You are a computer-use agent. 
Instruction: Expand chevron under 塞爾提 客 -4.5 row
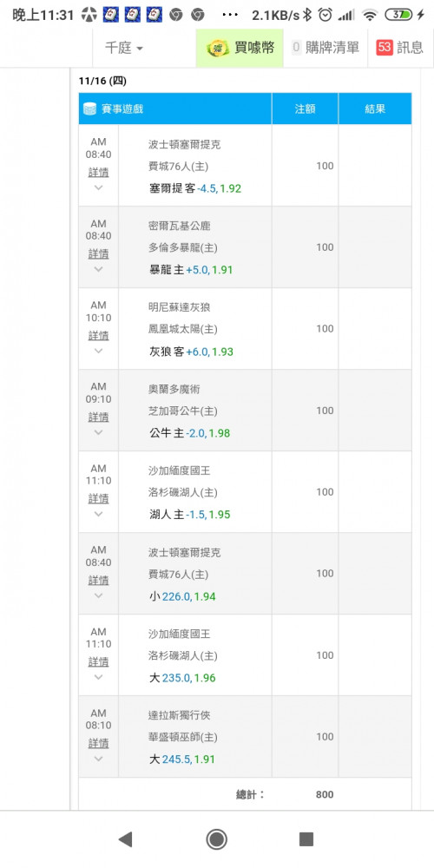(x=99, y=187)
